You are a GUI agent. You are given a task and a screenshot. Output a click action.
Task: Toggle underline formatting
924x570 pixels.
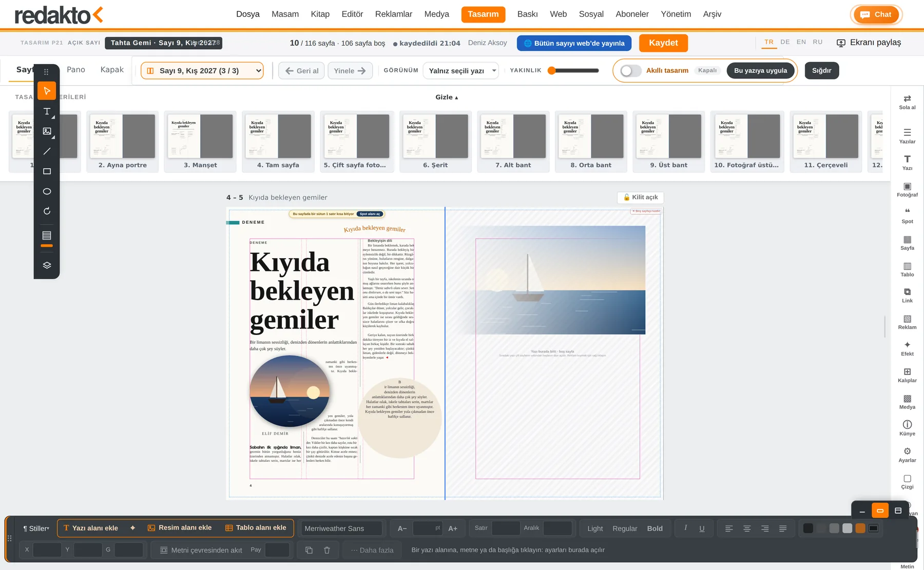[702, 528]
